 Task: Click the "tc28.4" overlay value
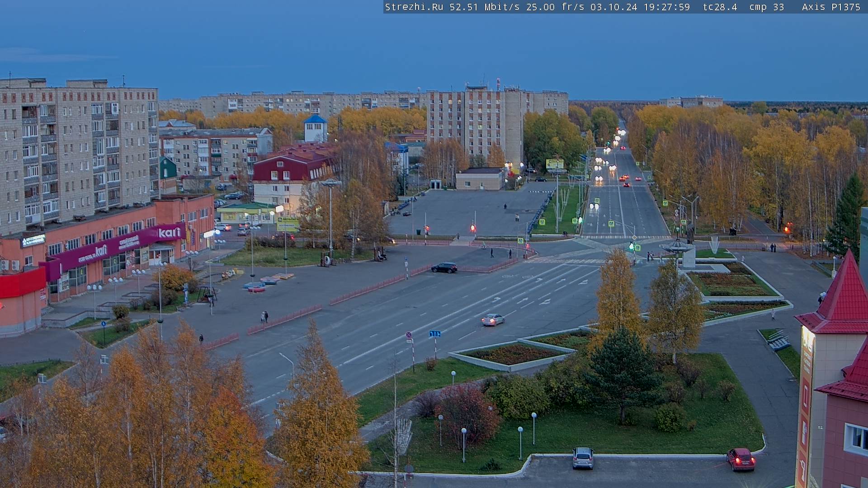[x=720, y=7]
